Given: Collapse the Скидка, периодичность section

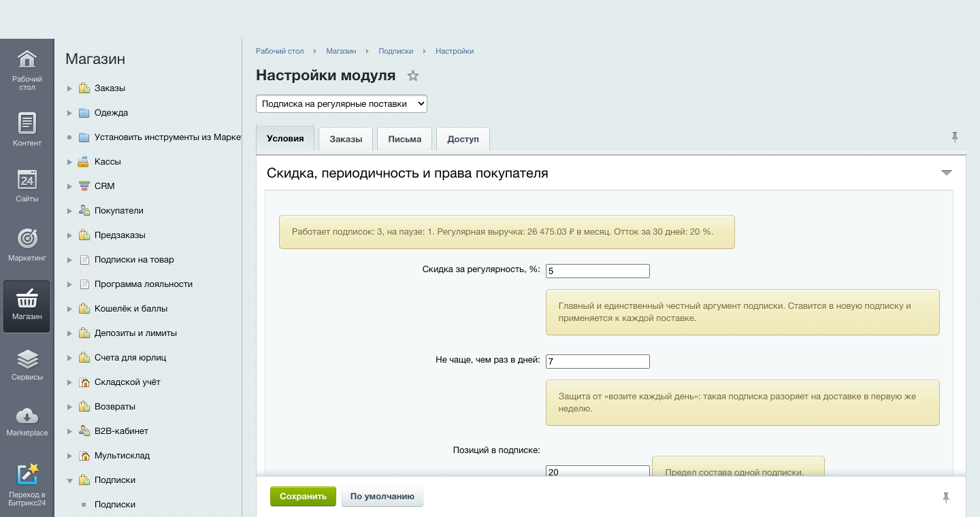Looking at the screenshot, I should 946,173.
